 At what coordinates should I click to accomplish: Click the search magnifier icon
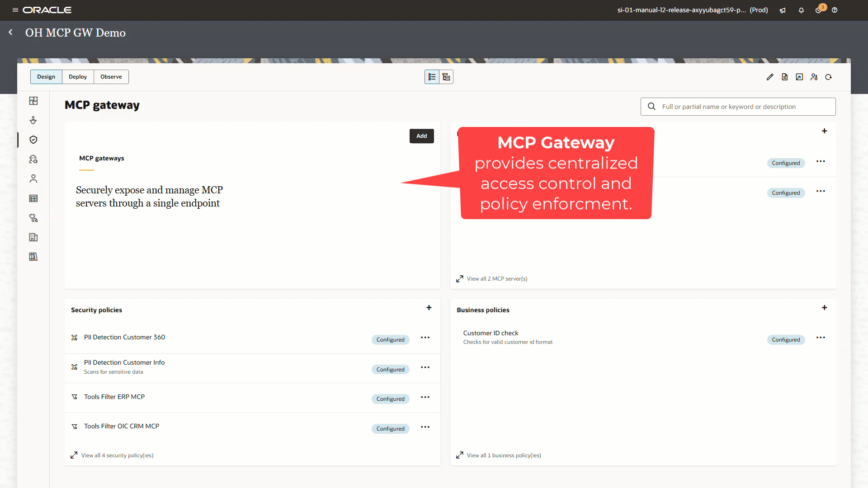coord(651,107)
